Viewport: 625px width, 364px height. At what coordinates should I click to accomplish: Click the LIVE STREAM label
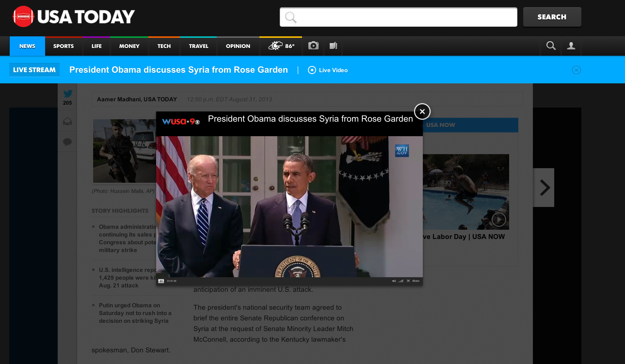pos(34,70)
